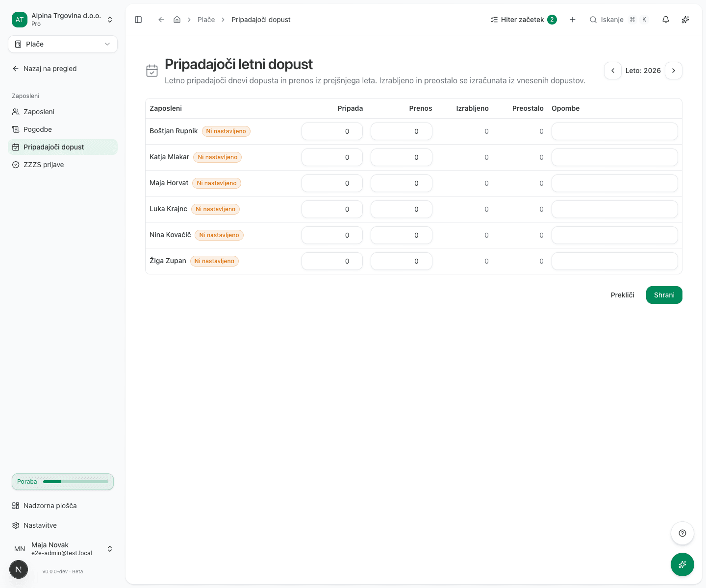Image resolution: width=706 pixels, height=588 pixels.
Task: Click the round N logo badge
Action: click(x=19, y=569)
